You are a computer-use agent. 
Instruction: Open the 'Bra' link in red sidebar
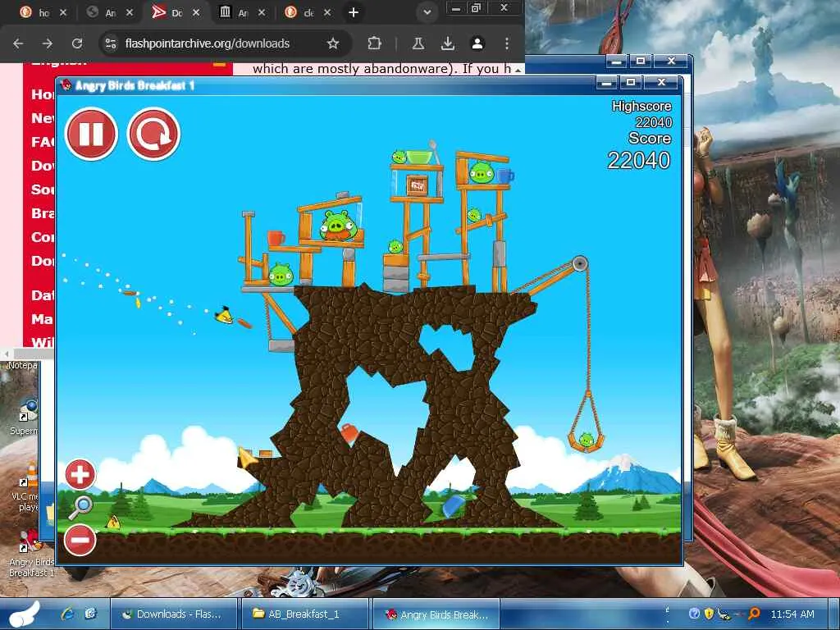(x=43, y=213)
